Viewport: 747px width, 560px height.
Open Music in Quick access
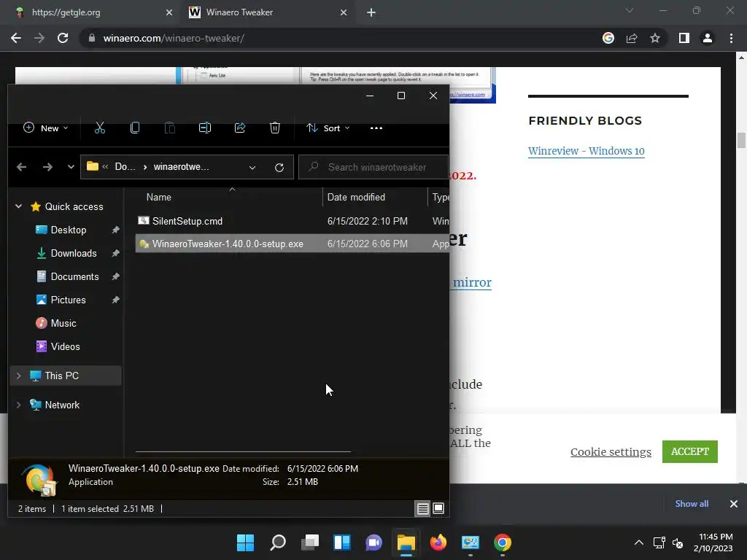pyautogui.click(x=63, y=323)
